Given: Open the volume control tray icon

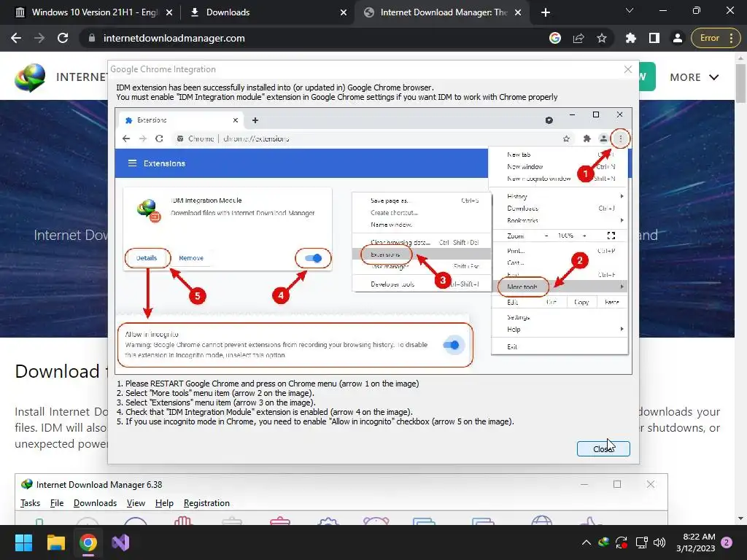Looking at the screenshot, I should tap(659, 542).
